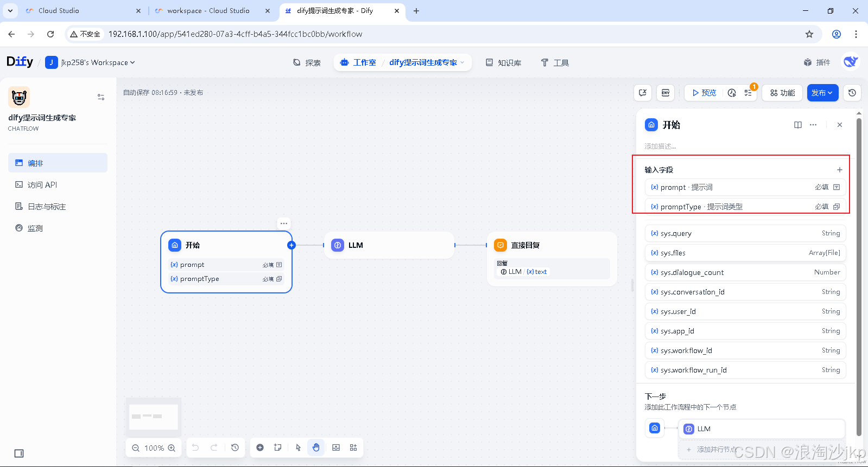Click the plus handle on 开始 node
The image size is (868, 467).
[x=292, y=245]
